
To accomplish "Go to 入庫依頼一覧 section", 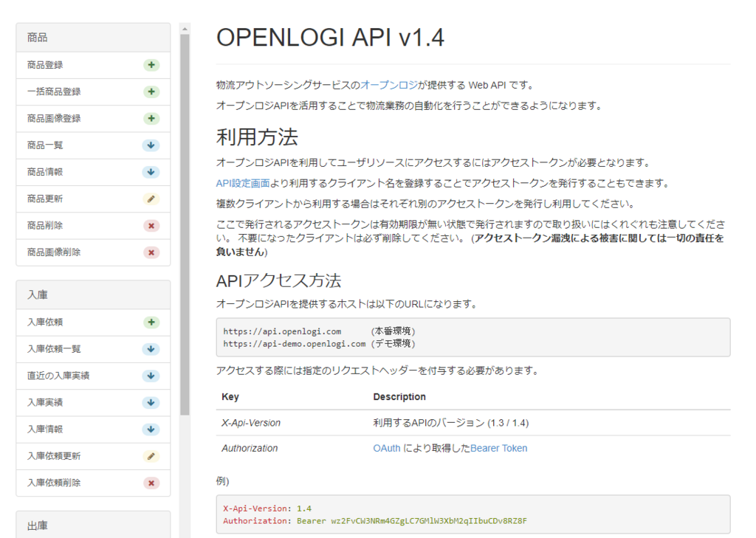I will [93, 349].
